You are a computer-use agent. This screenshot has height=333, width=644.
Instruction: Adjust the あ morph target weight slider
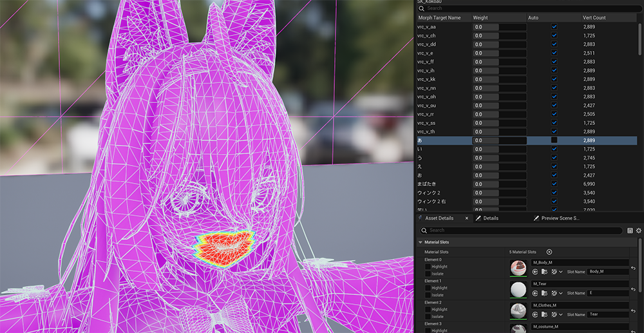500,140
